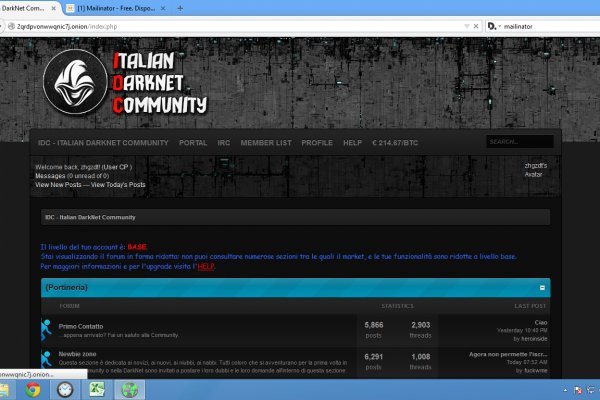The height and width of the screenshot is (400, 600).
Task: Open Chrome from the taskbar
Action: click(x=32, y=389)
